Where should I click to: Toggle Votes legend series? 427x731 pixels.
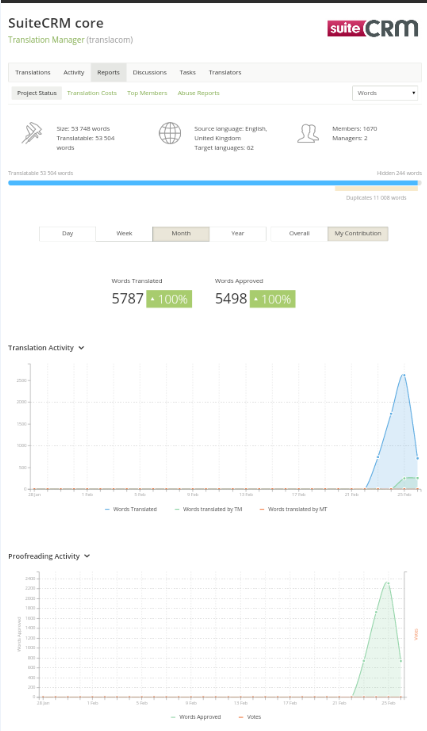[x=250, y=717]
